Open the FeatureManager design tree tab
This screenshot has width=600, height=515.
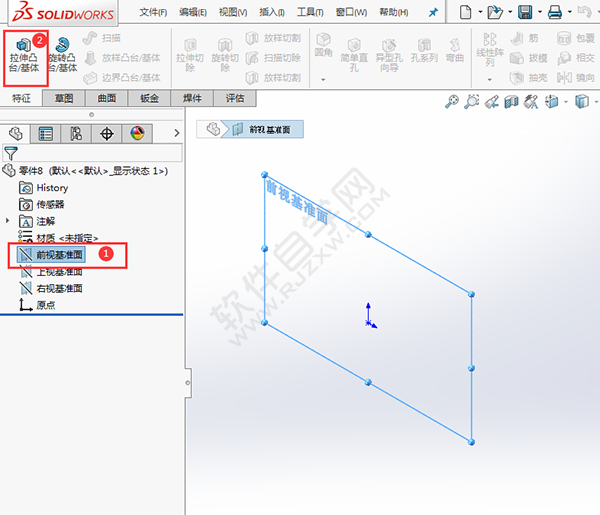coord(16,134)
